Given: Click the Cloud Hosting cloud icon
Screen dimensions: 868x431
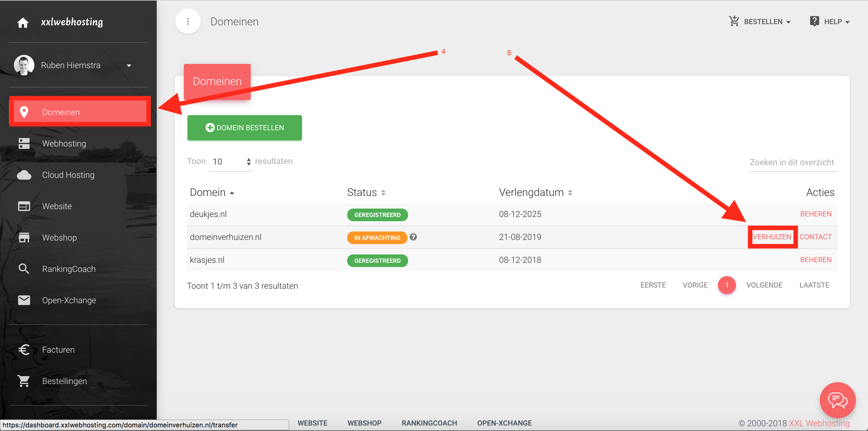Looking at the screenshot, I should tap(24, 175).
